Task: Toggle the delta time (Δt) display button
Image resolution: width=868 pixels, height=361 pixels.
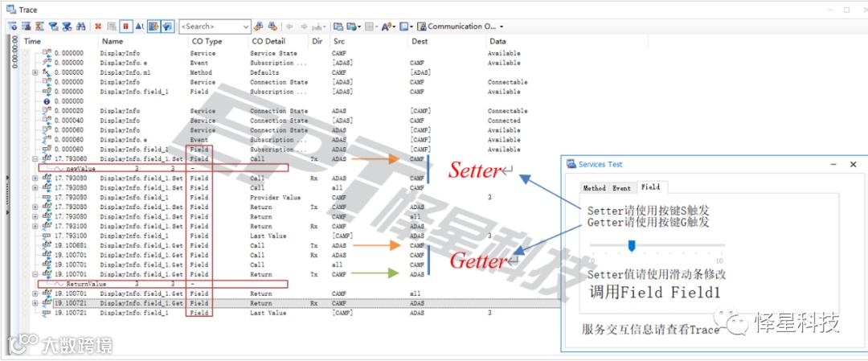Action: tap(140, 26)
